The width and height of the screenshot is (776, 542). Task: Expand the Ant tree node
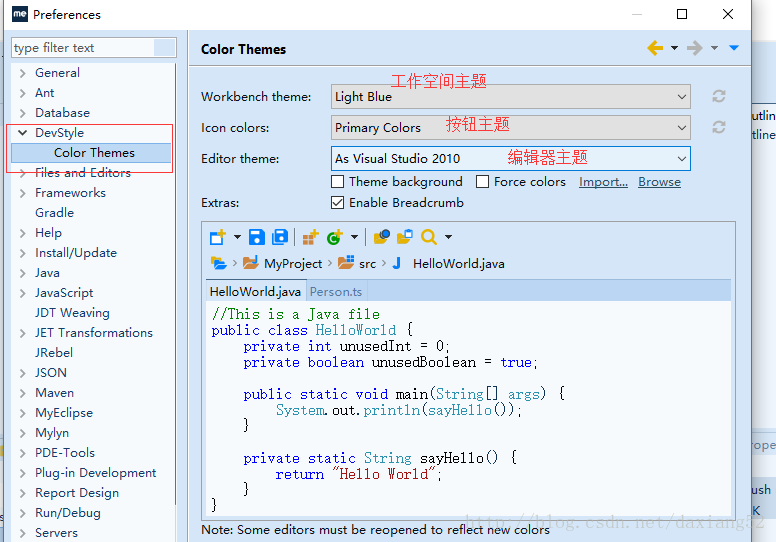(23, 93)
